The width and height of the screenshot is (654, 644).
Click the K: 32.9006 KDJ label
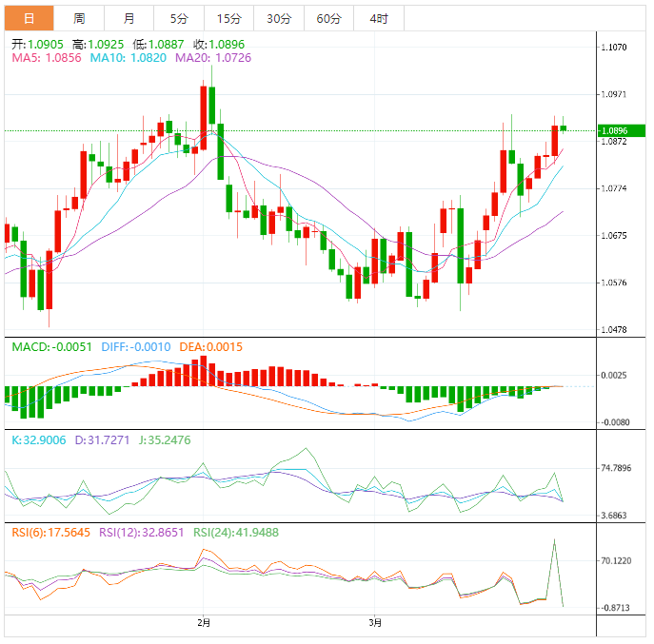tap(41, 440)
